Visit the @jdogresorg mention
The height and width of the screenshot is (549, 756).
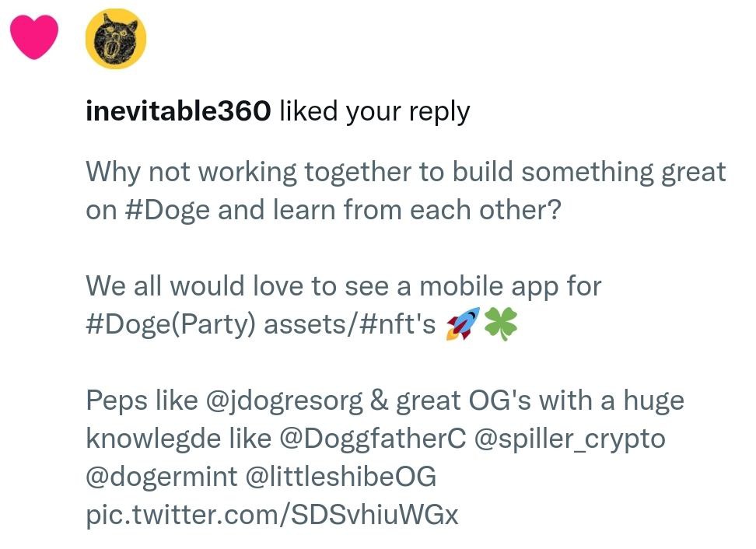(284, 401)
